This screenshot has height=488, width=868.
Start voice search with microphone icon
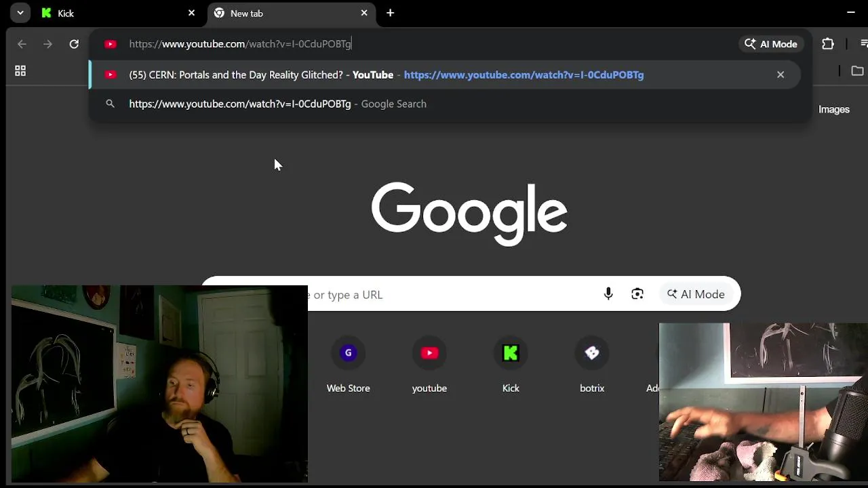[608, 294]
